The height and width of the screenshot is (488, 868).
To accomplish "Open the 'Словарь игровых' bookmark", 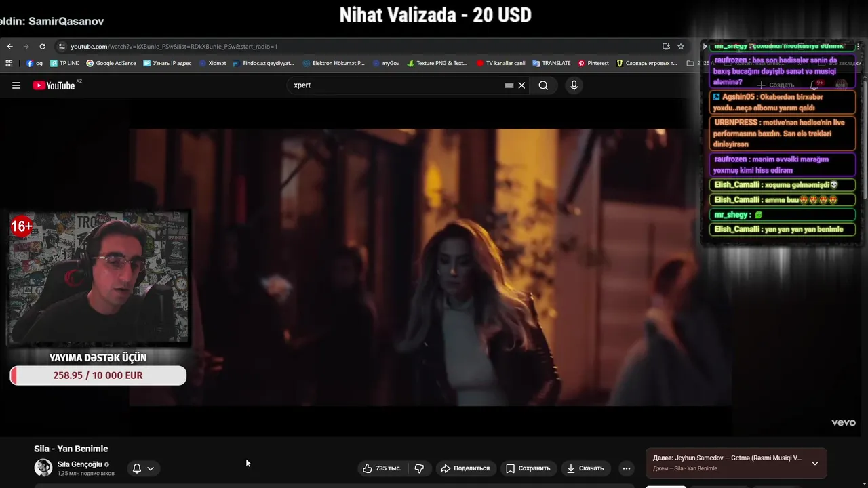I will (x=646, y=63).
